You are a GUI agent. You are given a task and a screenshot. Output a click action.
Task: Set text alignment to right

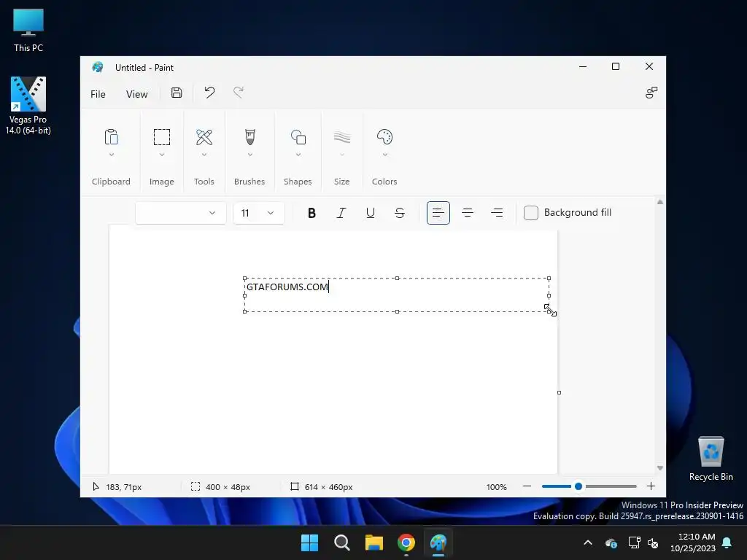click(x=497, y=213)
